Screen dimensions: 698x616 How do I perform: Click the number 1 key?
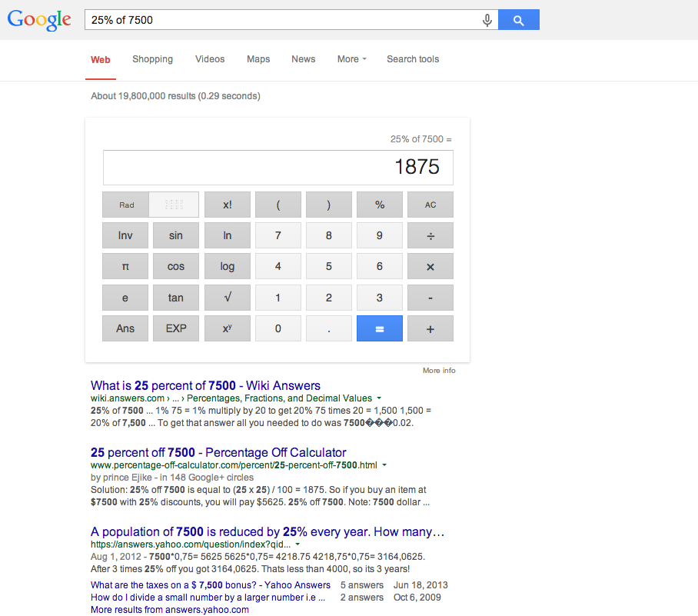278,298
